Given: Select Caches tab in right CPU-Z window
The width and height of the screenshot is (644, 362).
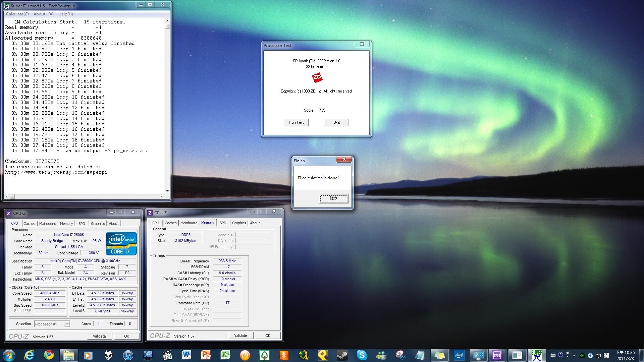Looking at the screenshot, I should click(x=170, y=223).
